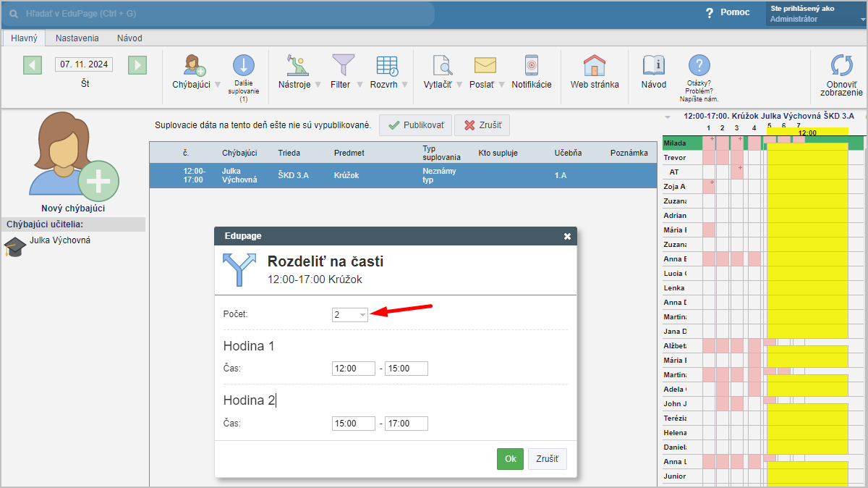868x488 pixels.
Task: Expand the Poslať dropdown arrow
Action: (501, 85)
